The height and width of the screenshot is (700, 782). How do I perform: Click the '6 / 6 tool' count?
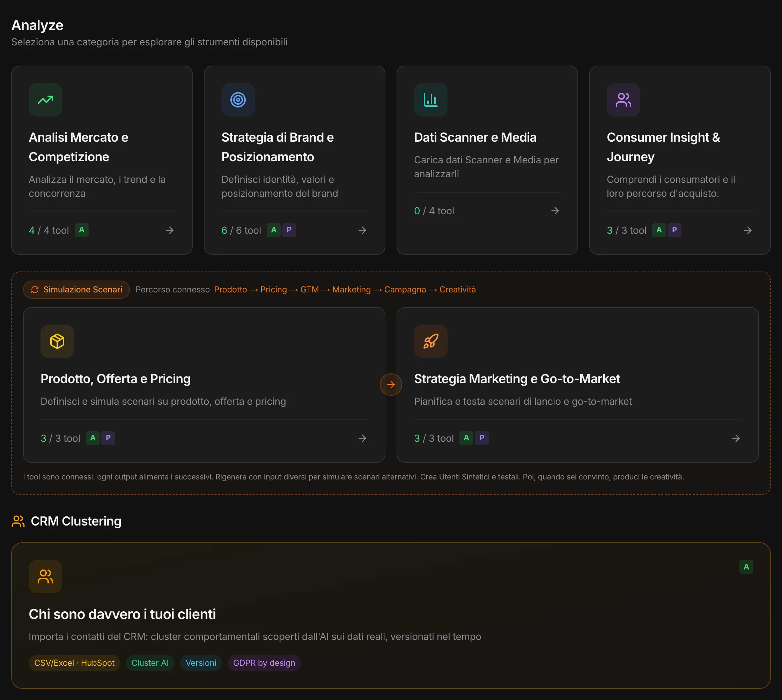pyautogui.click(x=241, y=231)
